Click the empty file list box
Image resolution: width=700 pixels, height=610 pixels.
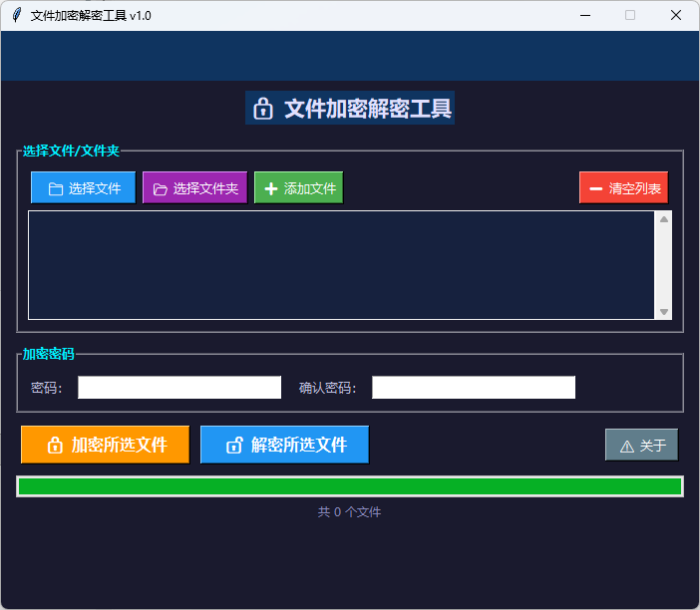tap(341, 265)
